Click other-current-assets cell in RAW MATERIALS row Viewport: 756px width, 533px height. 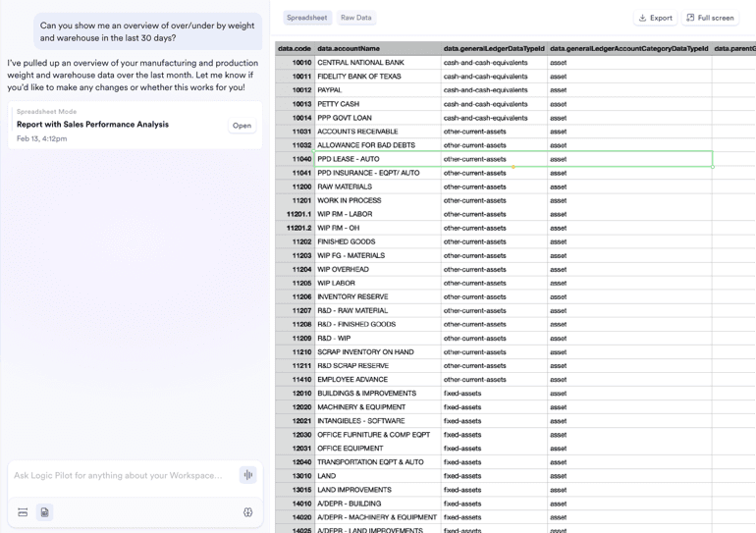point(494,187)
